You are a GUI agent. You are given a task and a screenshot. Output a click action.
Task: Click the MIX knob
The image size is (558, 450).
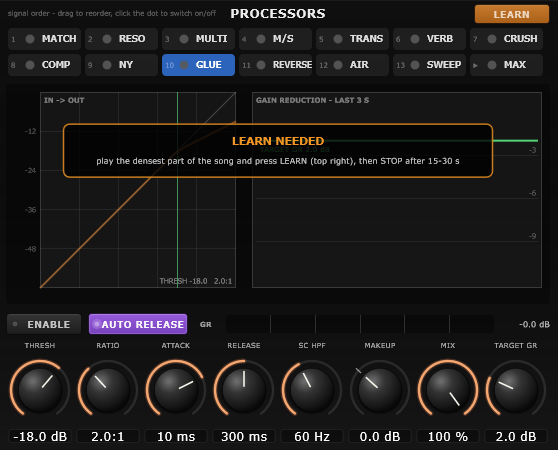tap(448, 389)
